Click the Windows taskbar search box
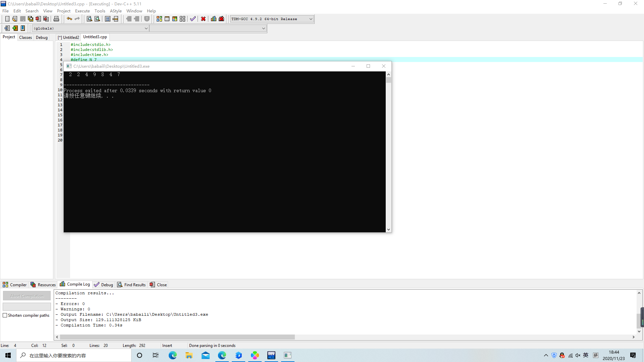The height and width of the screenshot is (362, 644). [x=74, y=355]
